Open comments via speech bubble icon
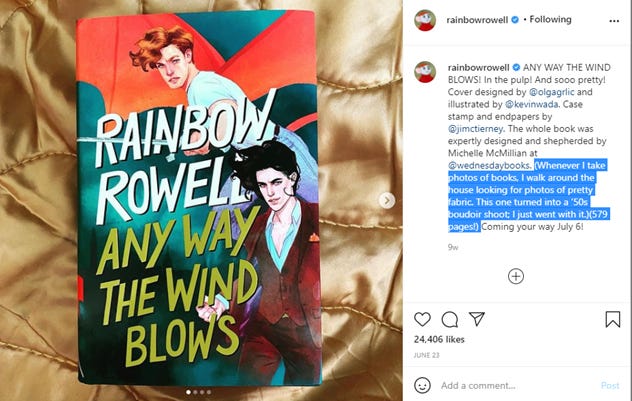Screen dimensions: 632x401 pos(449,320)
